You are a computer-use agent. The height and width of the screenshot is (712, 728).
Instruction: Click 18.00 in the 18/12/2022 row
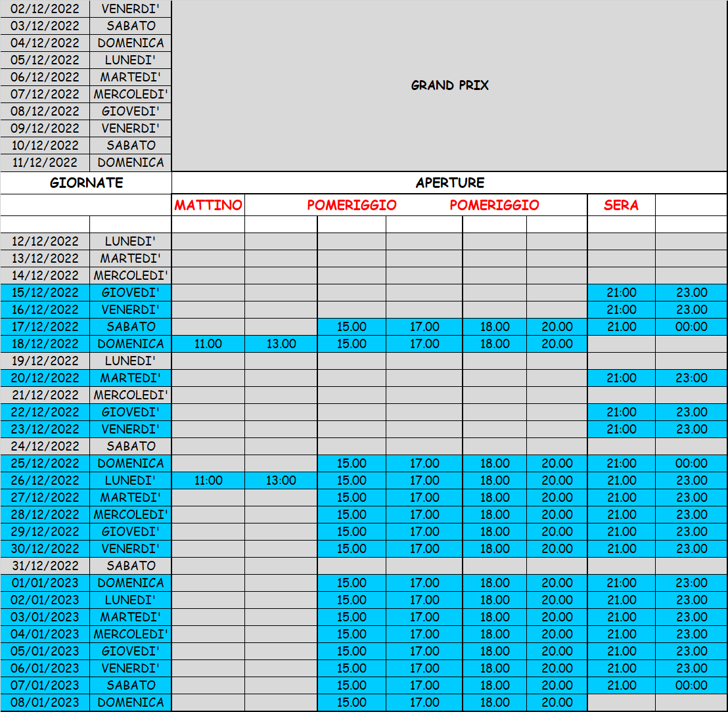pyautogui.click(x=495, y=344)
